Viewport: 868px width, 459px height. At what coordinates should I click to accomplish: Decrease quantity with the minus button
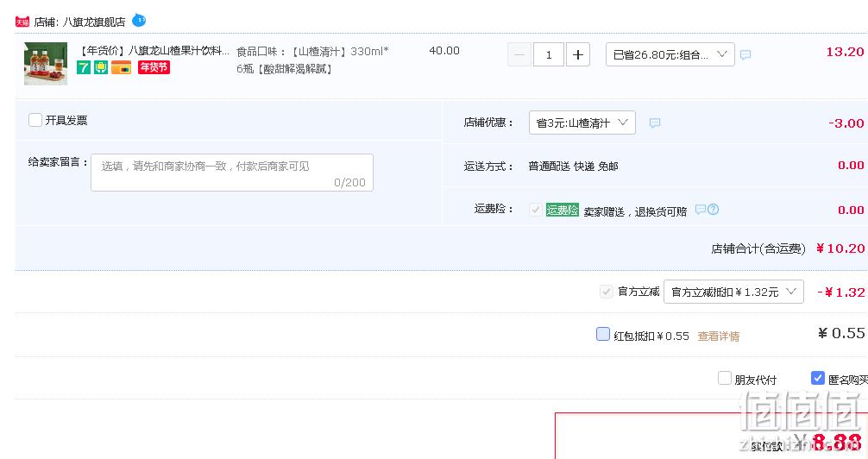pos(519,55)
